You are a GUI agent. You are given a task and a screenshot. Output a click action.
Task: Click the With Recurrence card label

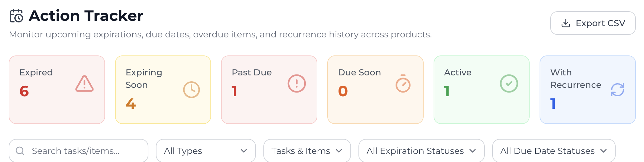575,79
